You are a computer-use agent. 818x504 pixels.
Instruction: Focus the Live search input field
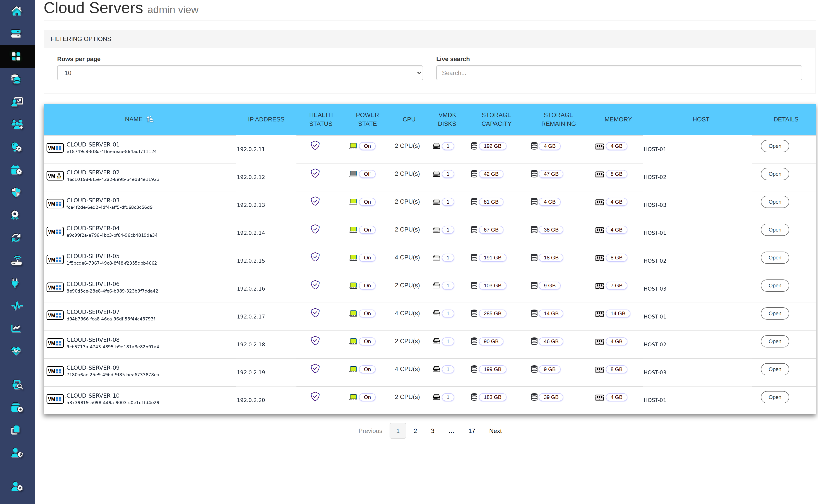coord(619,73)
